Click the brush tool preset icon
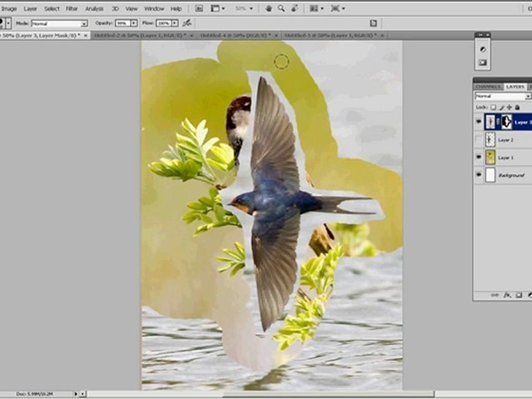This screenshot has height=399, width=532. [2, 23]
